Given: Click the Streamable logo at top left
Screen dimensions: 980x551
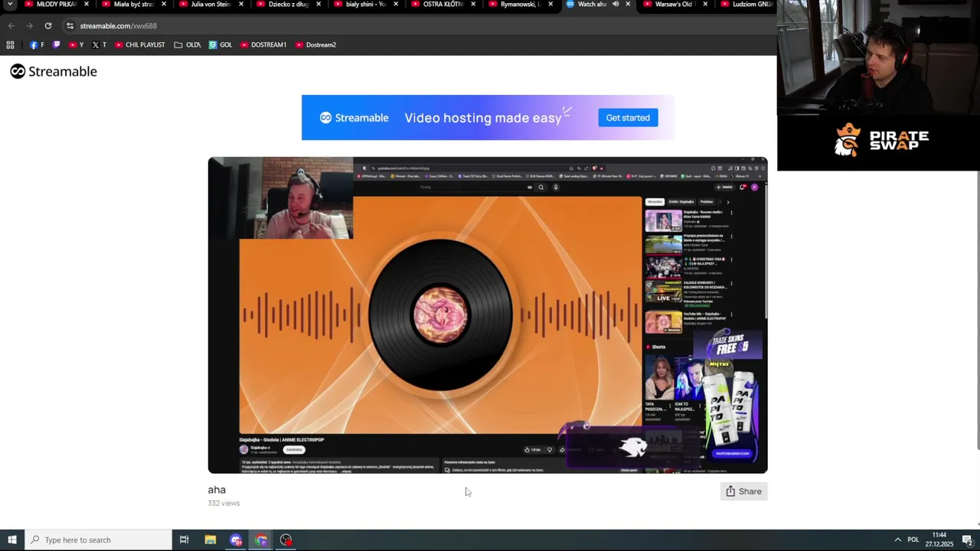Looking at the screenshot, I should (x=54, y=71).
